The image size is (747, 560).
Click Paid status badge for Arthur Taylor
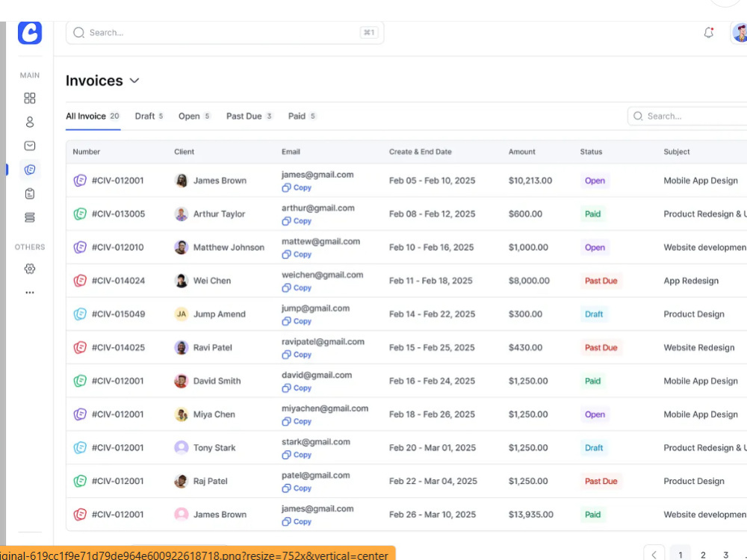(x=592, y=214)
